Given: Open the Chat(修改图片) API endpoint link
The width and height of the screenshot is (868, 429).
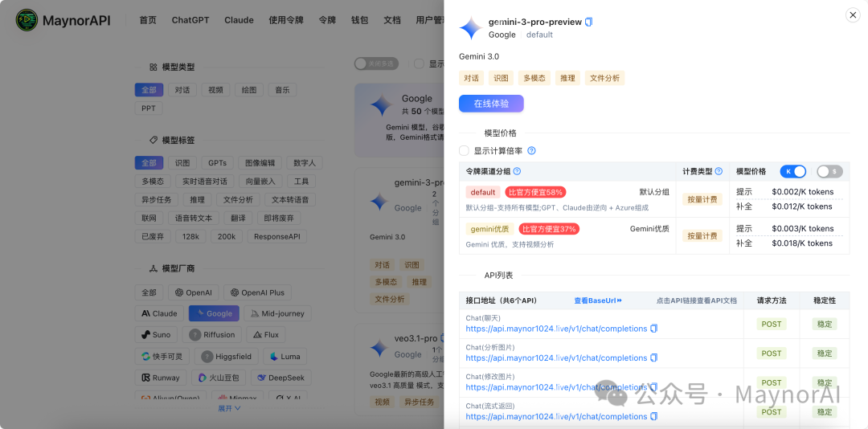Looking at the screenshot, I should pyautogui.click(x=556, y=387).
